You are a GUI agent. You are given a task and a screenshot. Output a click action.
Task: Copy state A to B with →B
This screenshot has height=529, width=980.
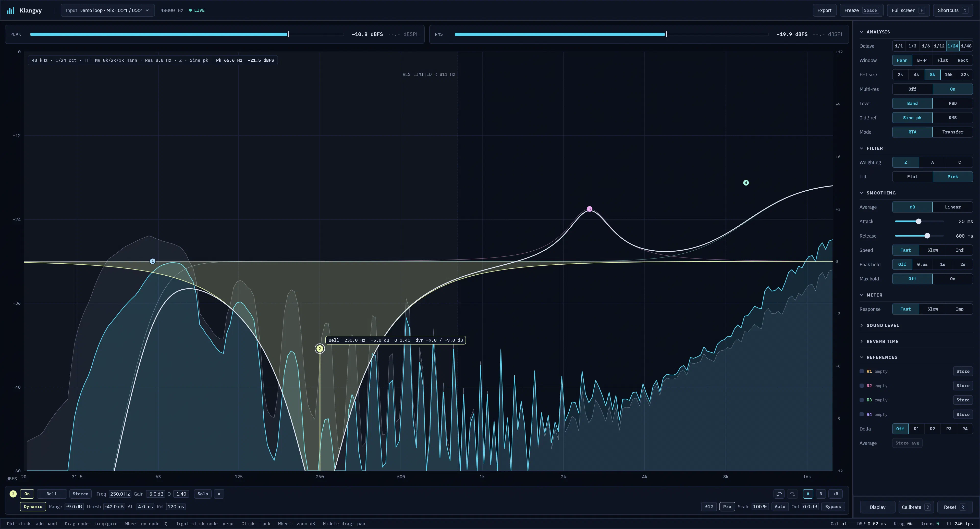836,494
